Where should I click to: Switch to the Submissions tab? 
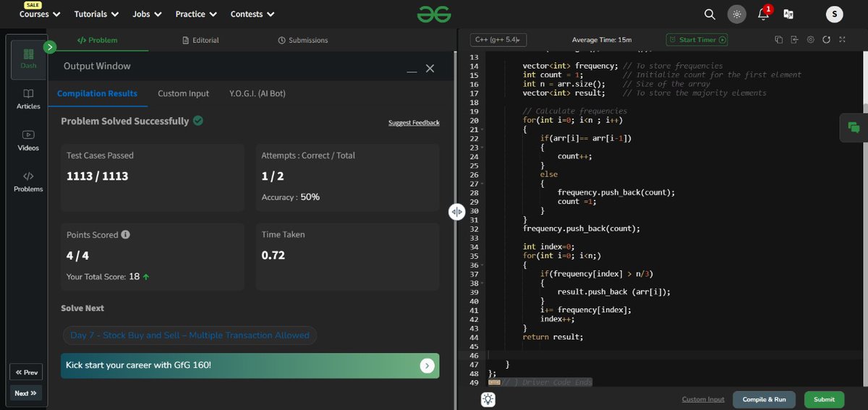303,40
